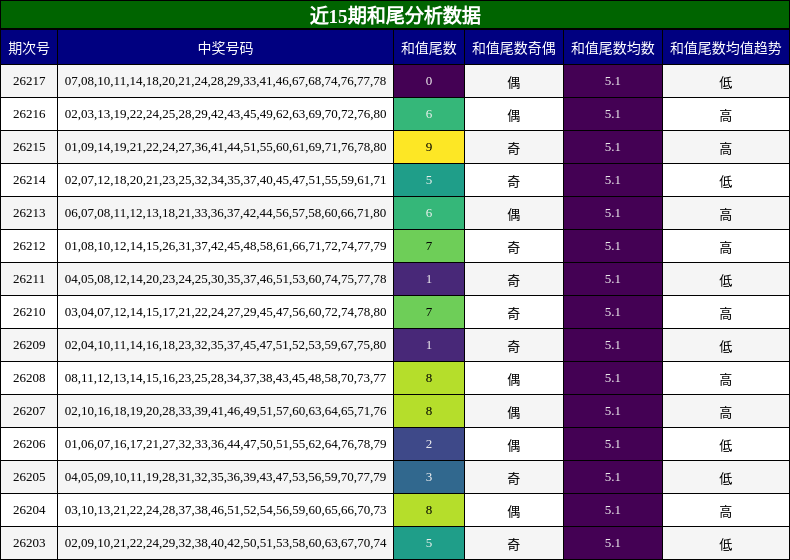
Task: Click winning numbers starting 02,04,10,11
Action: (x=225, y=345)
